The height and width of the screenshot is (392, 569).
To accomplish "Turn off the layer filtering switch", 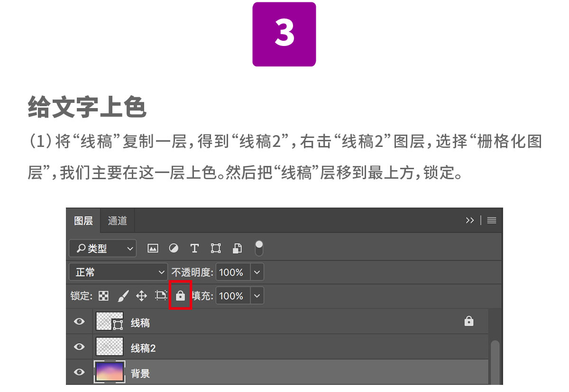I will (x=258, y=247).
